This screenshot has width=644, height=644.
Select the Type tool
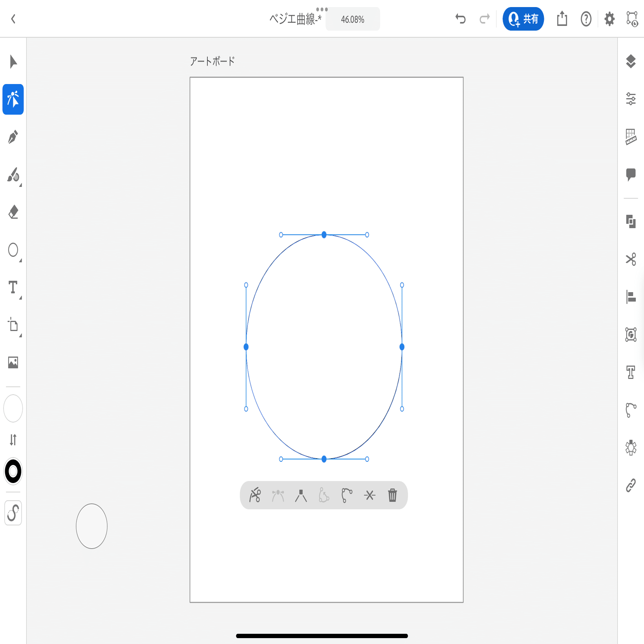13,287
